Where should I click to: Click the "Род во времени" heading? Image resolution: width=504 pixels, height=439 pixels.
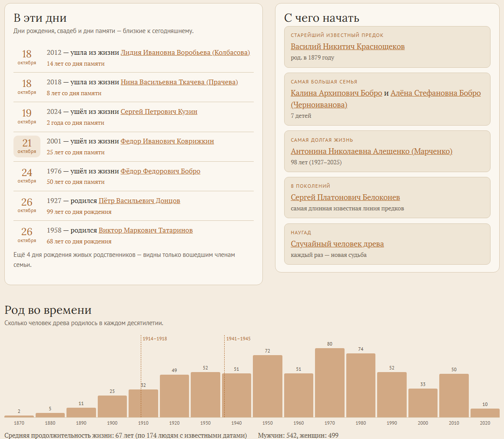48,310
